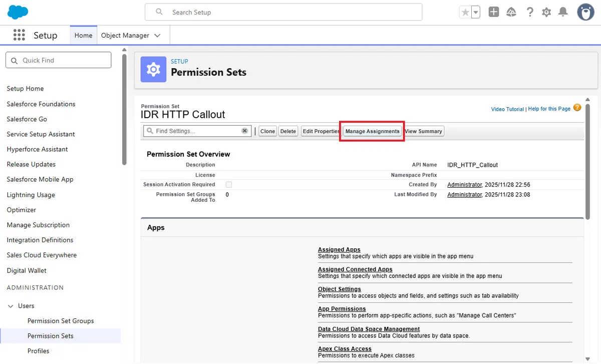Click the Clone button
This screenshot has height=364, width=601.
267,131
